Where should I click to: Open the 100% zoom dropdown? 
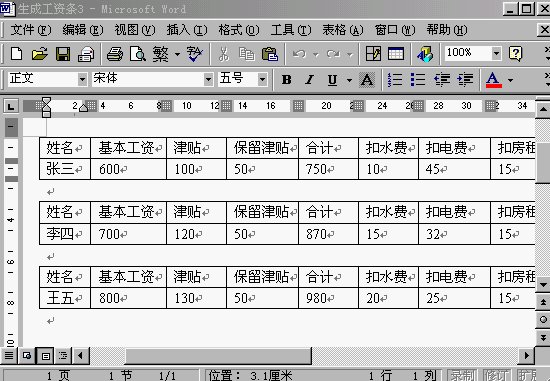point(496,54)
